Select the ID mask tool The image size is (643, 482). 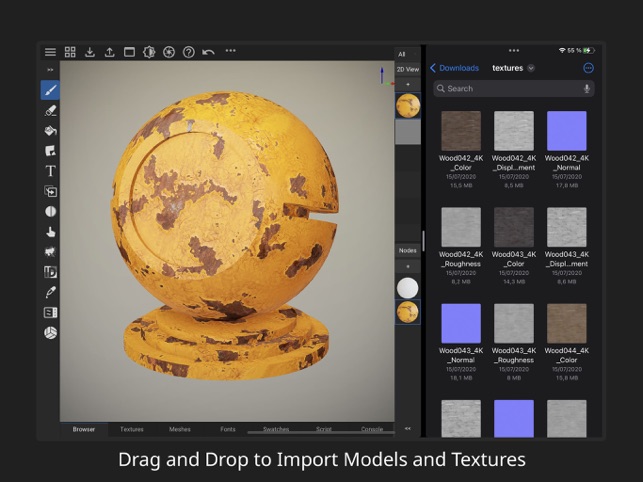pyautogui.click(x=50, y=272)
